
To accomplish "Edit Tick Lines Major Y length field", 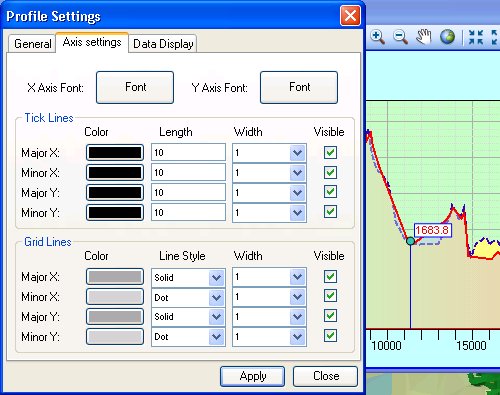I will tap(188, 192).
